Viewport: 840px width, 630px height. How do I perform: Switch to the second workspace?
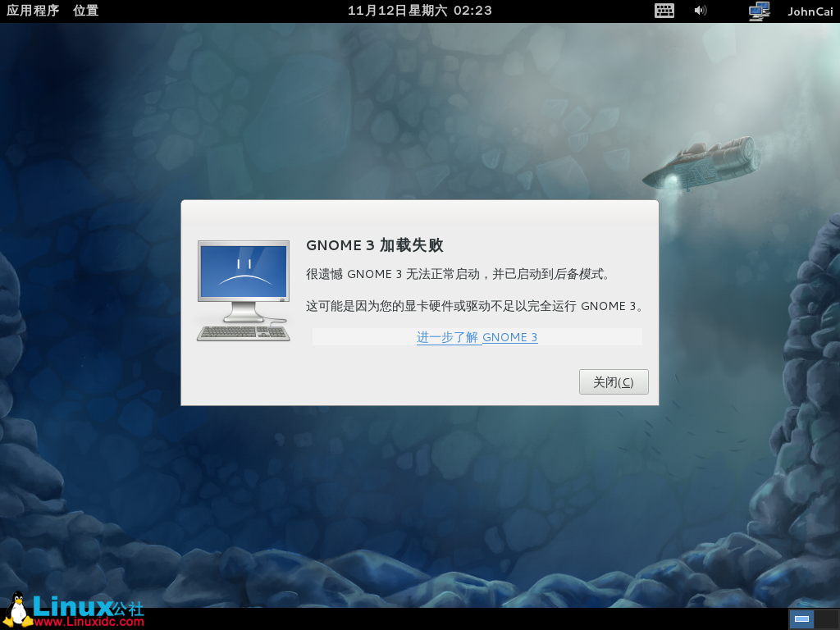coord(827,619)
